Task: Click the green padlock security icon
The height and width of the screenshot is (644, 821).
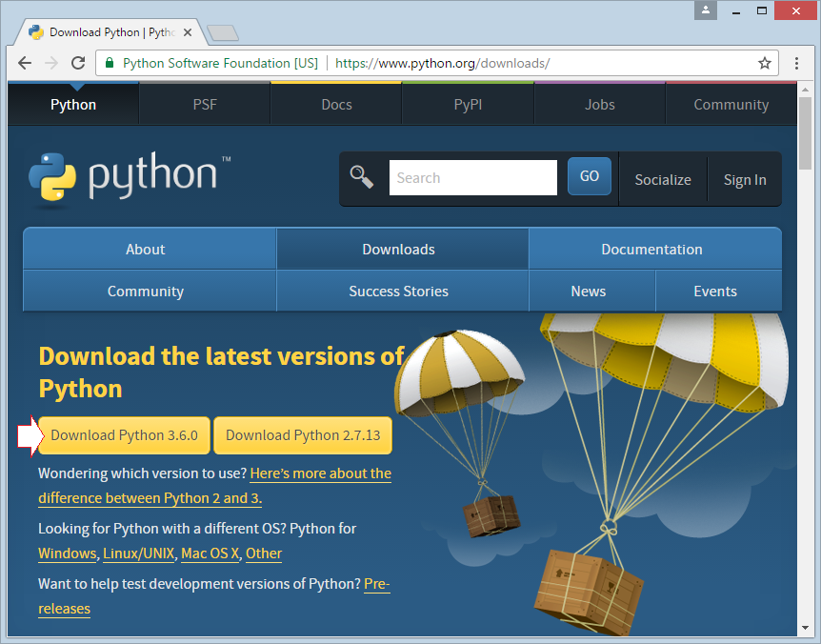Action: [110, 64]
